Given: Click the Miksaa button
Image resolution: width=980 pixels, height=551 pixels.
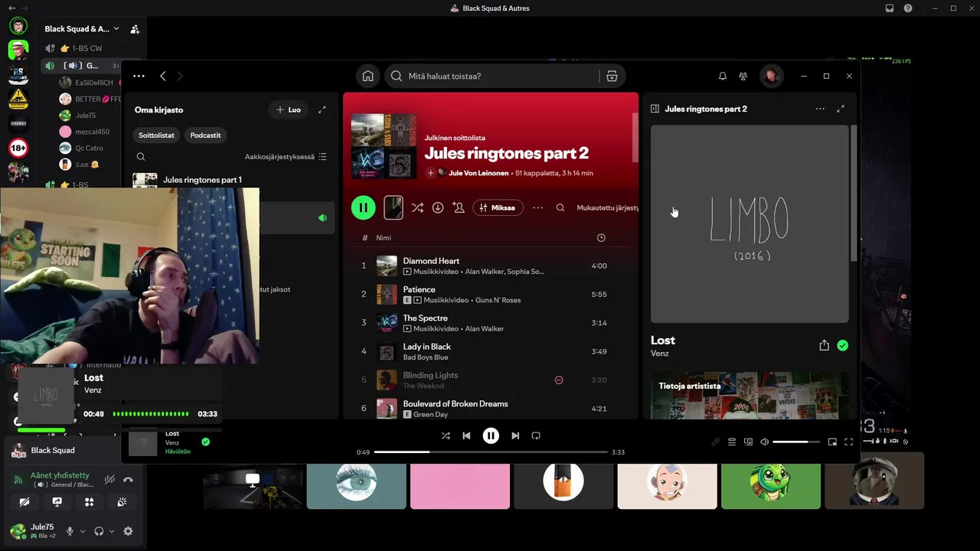Looking at the screenshot, I should pyautogui.click(x=498, y=207).
